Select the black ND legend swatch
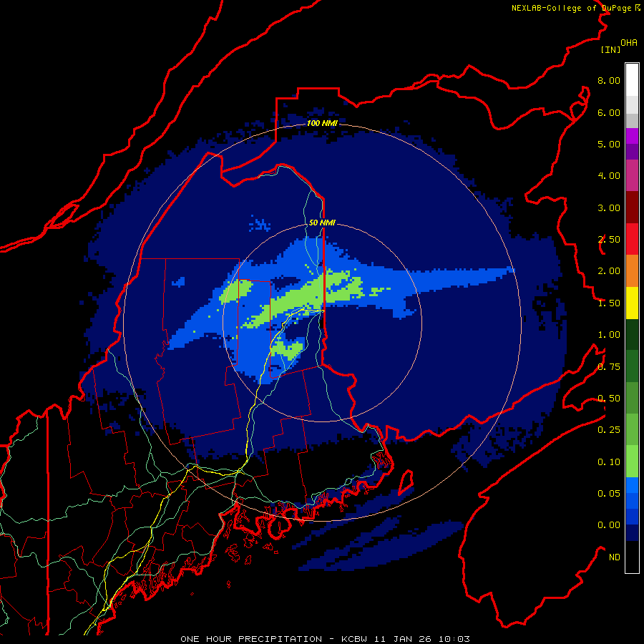Image resolution: width=644 pixels, height=644 pixels. (632, 557)
